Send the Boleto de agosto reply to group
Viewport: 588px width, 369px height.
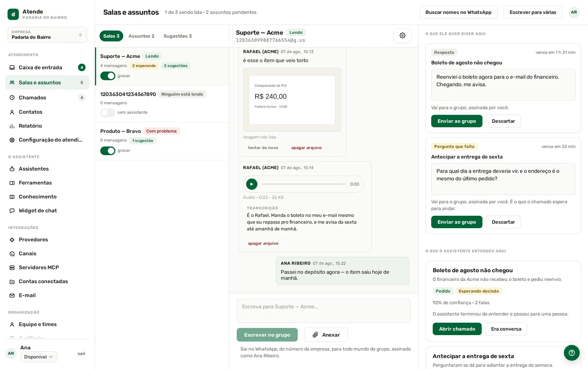(x=456, y=121)
